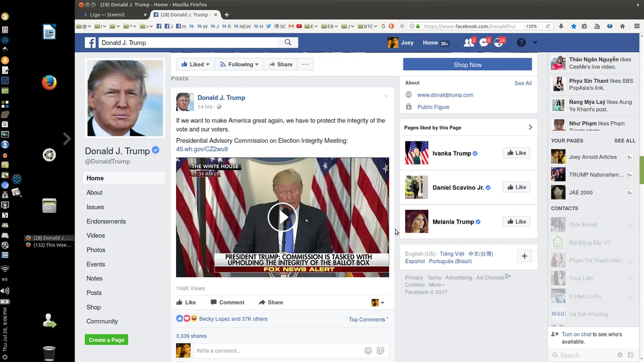Screen dimensions: 644x362
Task: Click the volume speaker tray icon
Action: pos(5,291)
